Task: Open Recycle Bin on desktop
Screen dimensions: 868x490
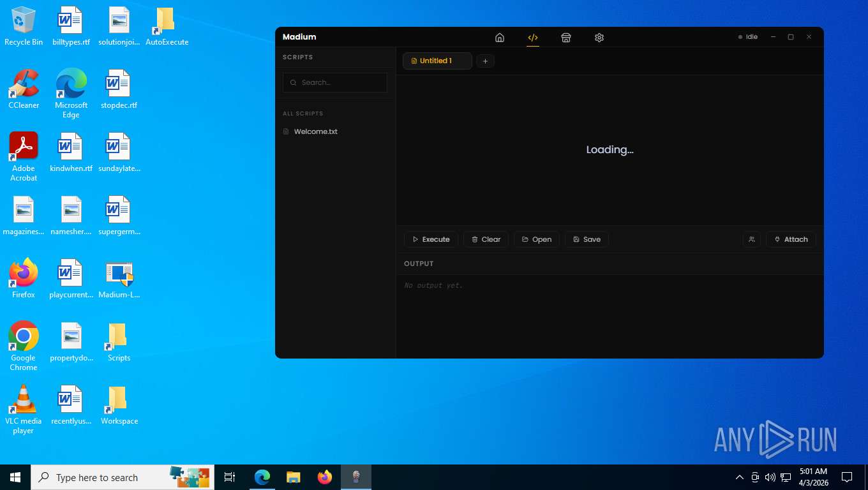Action: point(24,26)
